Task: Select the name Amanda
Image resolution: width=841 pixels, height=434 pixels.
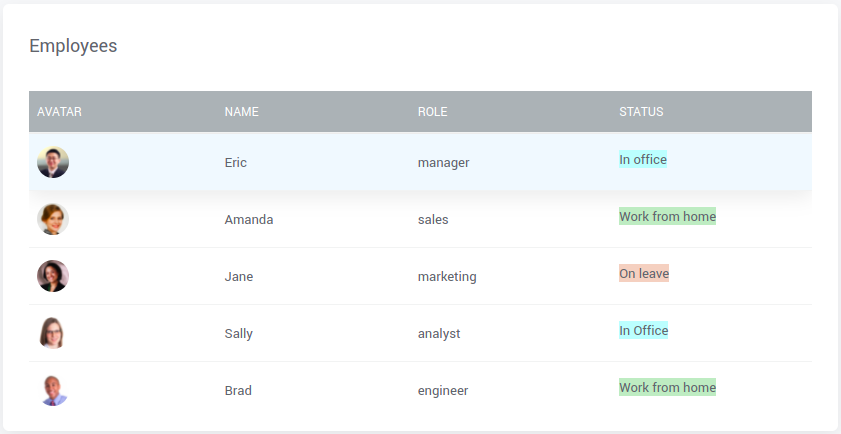Action: (x=249, y=220)
